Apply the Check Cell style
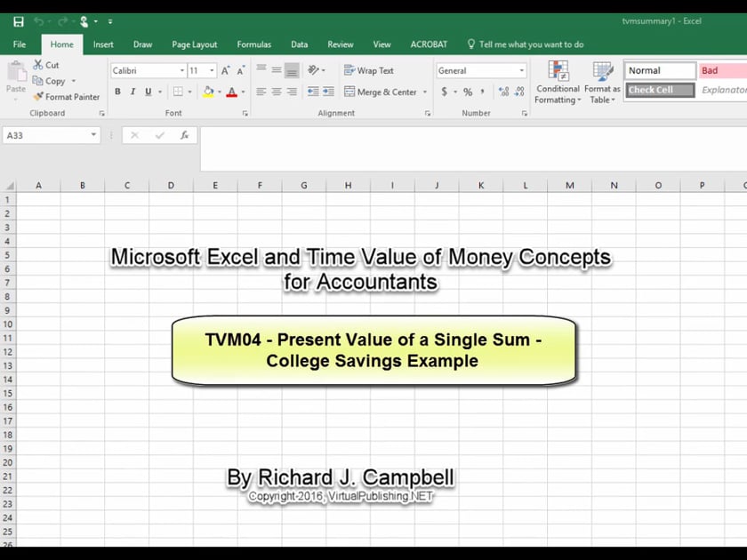Image resolution: width=747 pixels, height=560 pixels. tap(660, 90)
